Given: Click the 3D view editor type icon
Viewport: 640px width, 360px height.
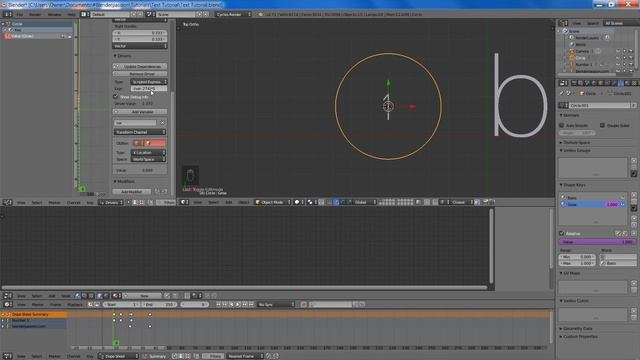Looking at the screenshot, I should point(185,202).
